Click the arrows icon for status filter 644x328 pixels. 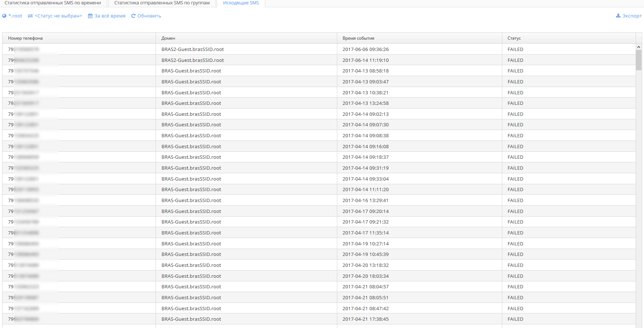click(x=30, y=16)
